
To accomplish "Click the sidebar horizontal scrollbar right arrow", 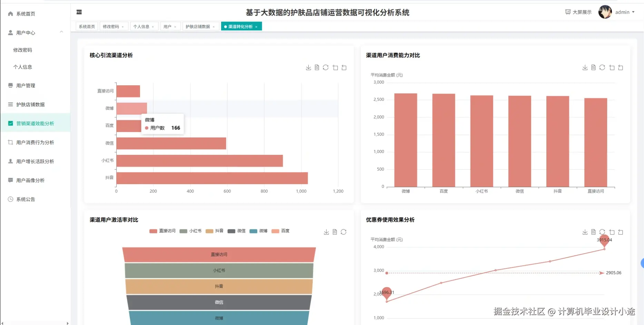I will [68, 323].
